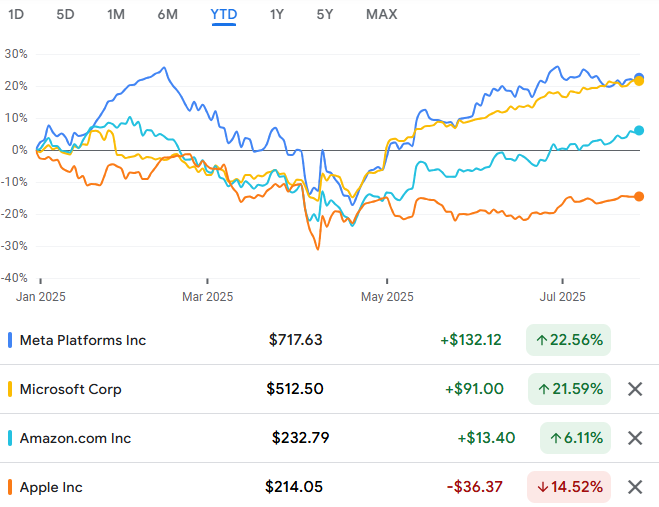Open Apple Inc stock page
The width and height of the screenshot is (659, 507).
[x=51, y=488]
